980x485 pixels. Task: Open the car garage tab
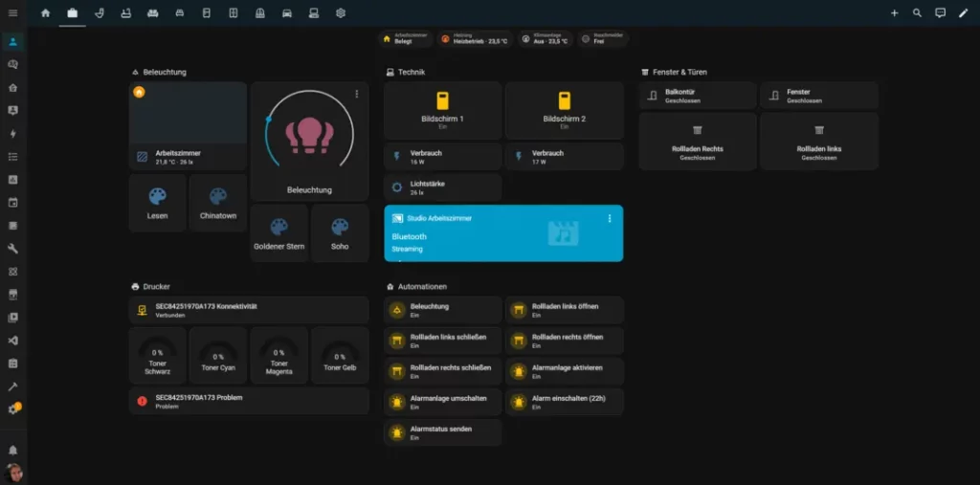point(287,13)
